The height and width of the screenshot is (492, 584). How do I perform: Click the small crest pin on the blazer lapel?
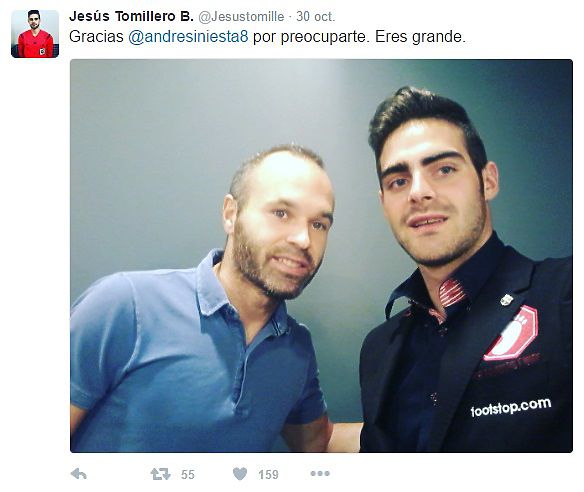pyautogui.click(x=506, y=299)
